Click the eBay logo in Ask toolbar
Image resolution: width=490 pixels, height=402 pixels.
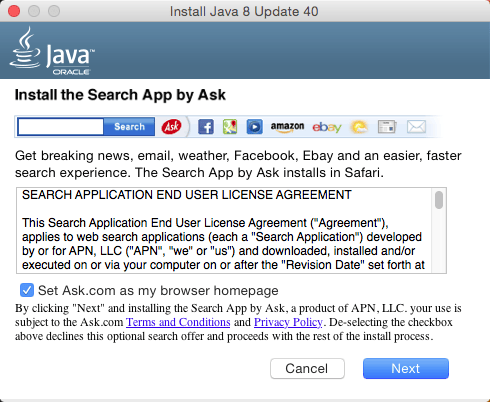327,127
